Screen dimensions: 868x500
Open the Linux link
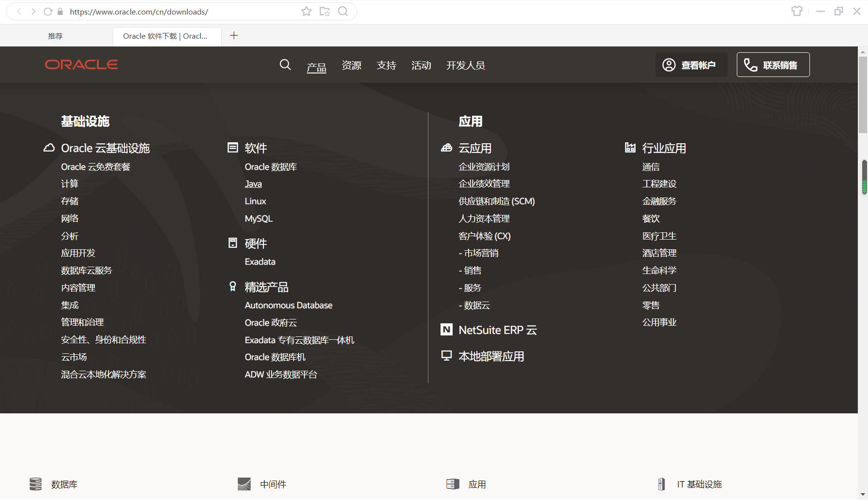(255, 201)
